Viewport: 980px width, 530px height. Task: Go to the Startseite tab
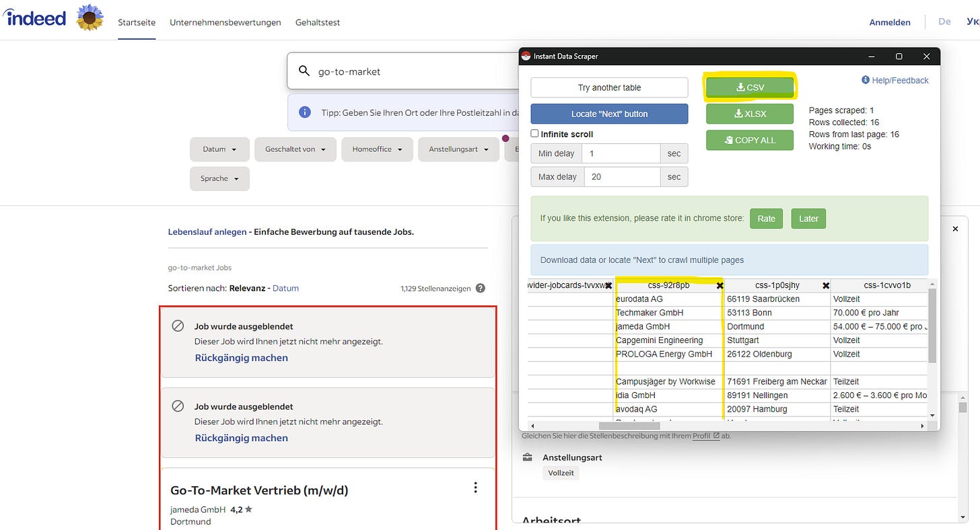click(137, 22)
